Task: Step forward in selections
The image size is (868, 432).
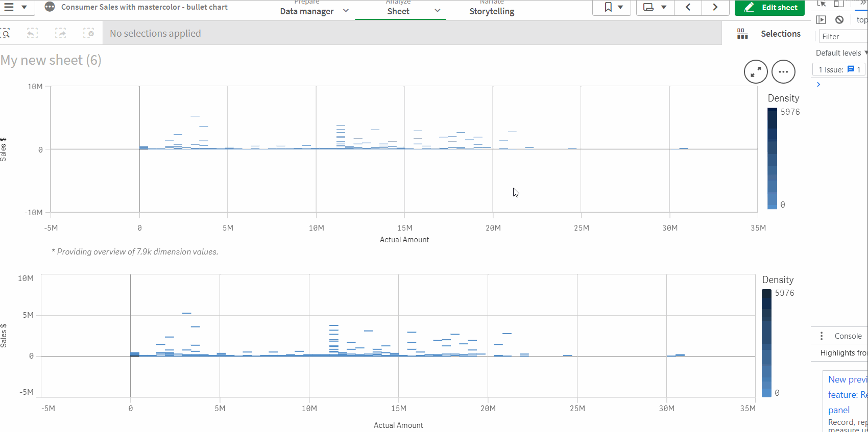Action: point(61,34)
